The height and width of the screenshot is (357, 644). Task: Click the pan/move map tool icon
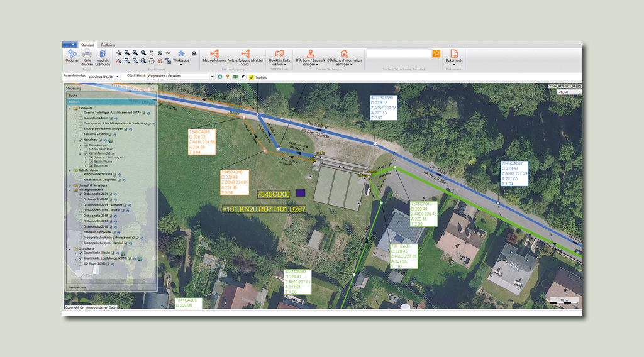(119, 53)
